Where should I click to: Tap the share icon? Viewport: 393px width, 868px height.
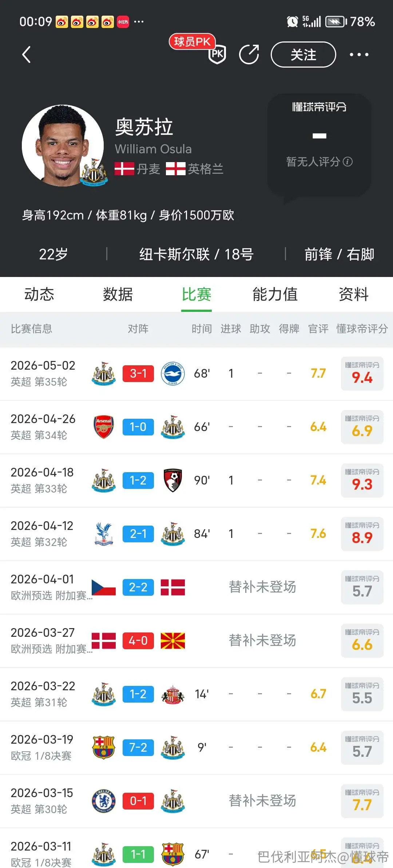pos(249,55)
